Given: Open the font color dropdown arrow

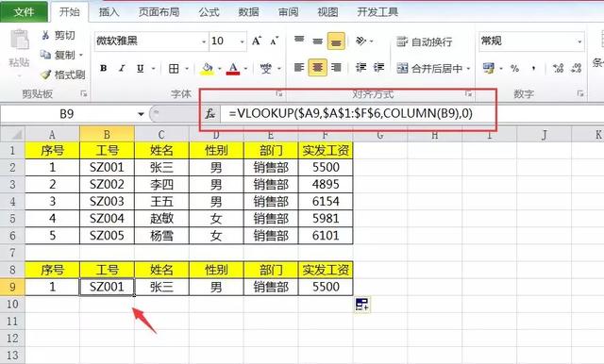Looking at the screenshot, I should coord(245,69).
